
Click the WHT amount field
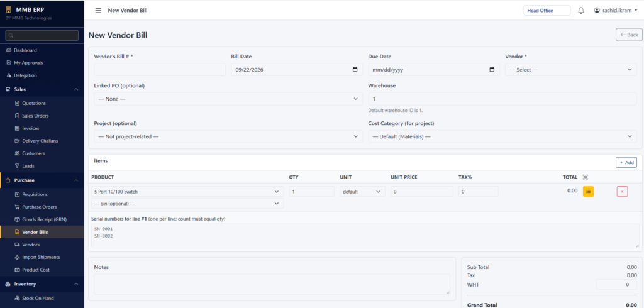click(x=616, y=285)
